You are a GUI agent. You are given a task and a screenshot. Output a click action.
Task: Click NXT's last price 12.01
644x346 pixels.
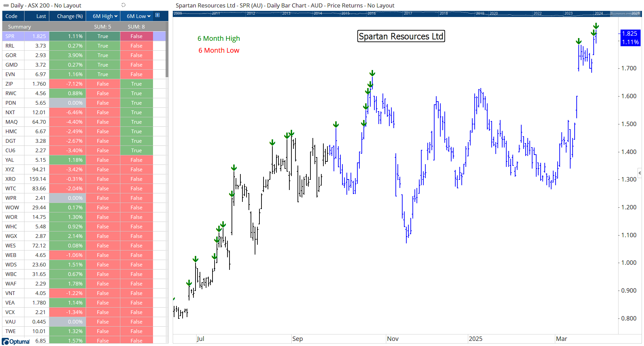(37, 113)
